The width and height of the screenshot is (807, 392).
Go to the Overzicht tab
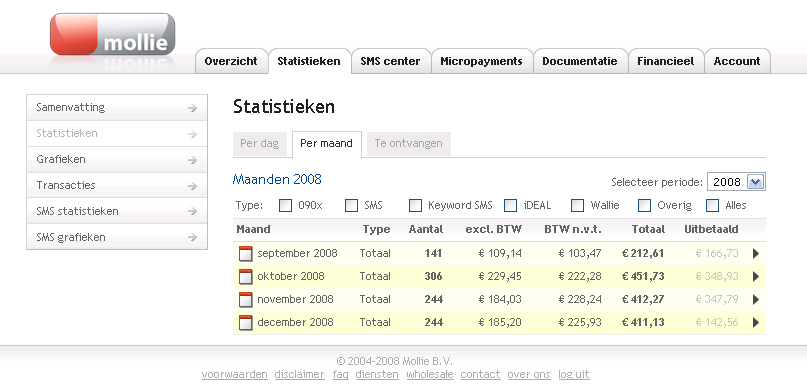click(231, 61)
